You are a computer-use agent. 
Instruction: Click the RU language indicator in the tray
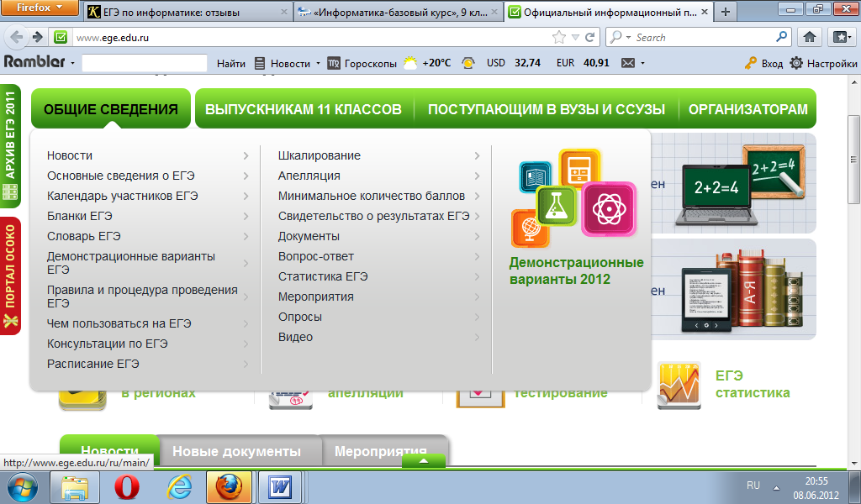click(x=753, y=486)
